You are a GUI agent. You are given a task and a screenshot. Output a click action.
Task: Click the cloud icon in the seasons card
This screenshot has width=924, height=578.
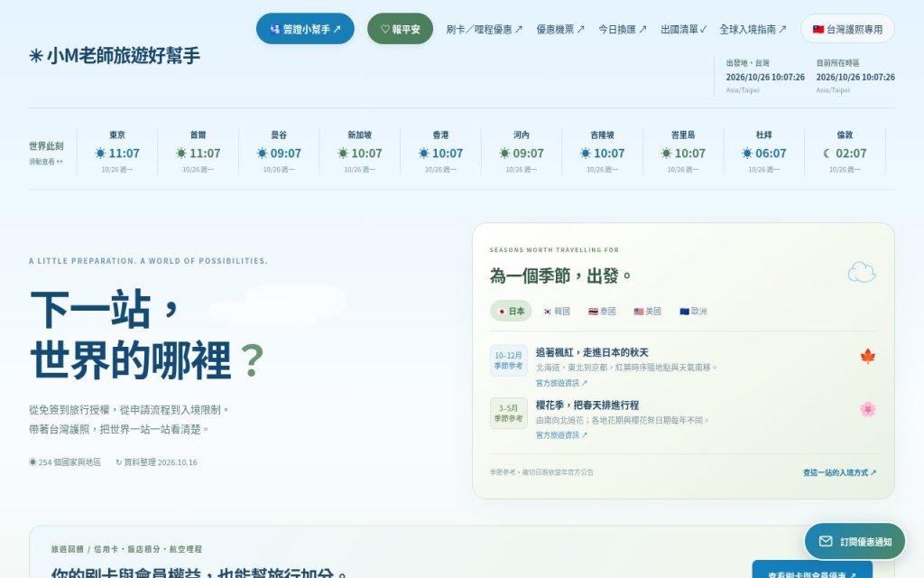pyautogui.click(x=862, y=273)
